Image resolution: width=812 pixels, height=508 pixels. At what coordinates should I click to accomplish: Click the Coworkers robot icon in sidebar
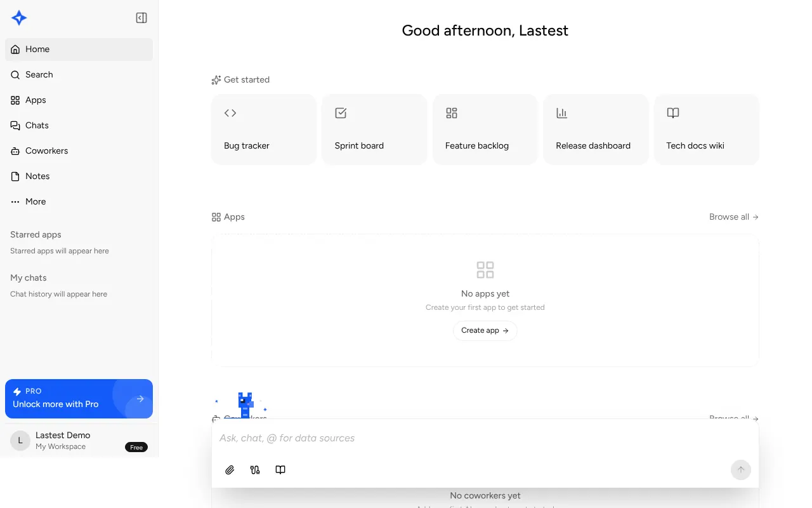15,150
